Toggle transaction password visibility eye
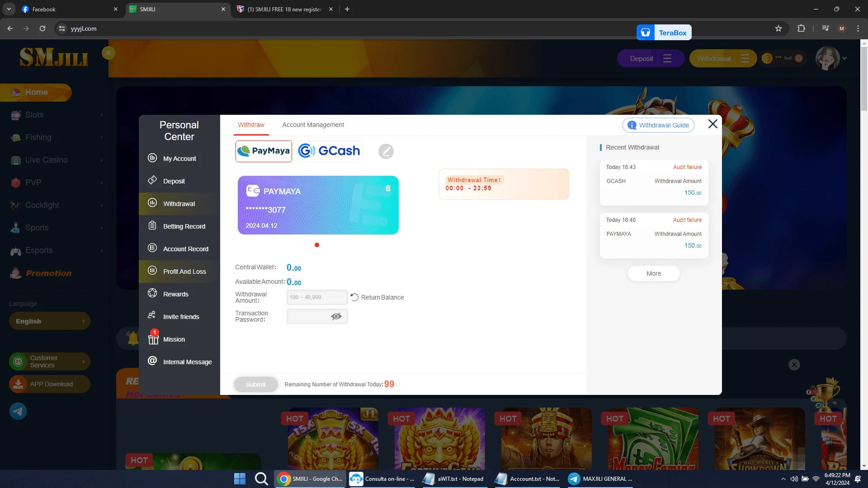The image size is (868, 488). [336, 316]
